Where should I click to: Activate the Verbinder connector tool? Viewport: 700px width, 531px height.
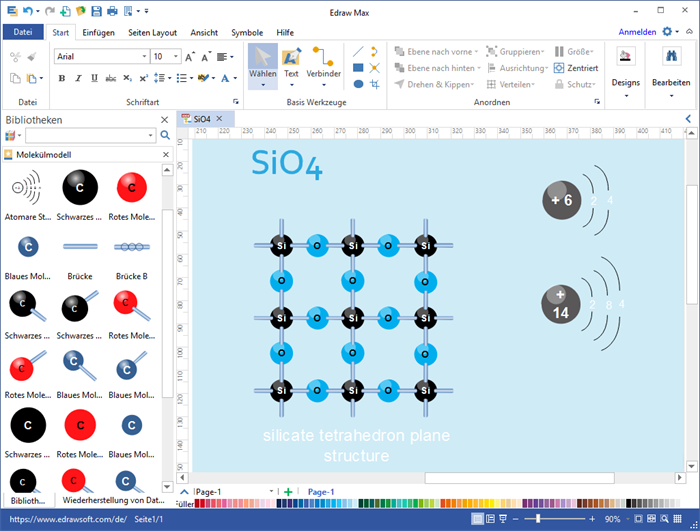pos(323,62)
